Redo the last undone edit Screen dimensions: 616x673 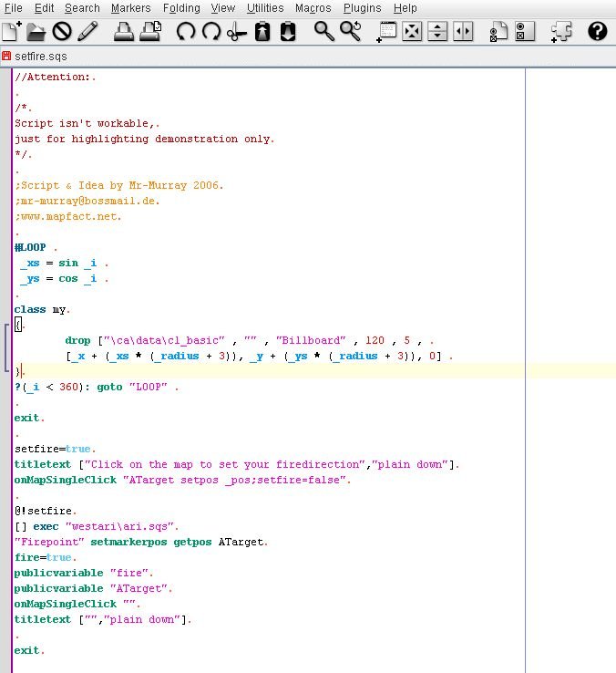(x=211, y=32)
